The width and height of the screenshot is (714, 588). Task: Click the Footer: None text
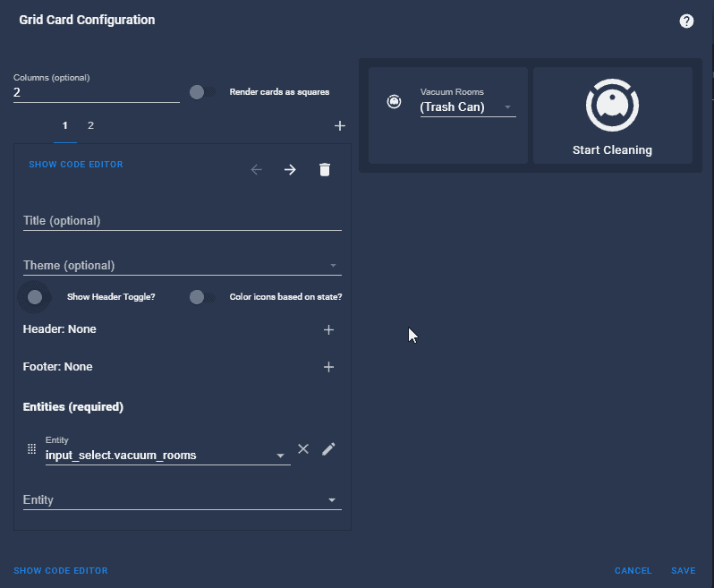[58, 367]
